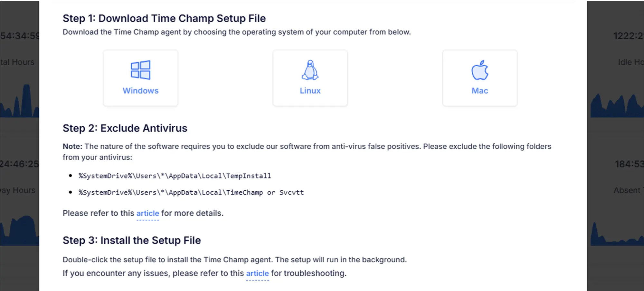
Task: Click the dimmed Absent label
Action: click(629, 190)
